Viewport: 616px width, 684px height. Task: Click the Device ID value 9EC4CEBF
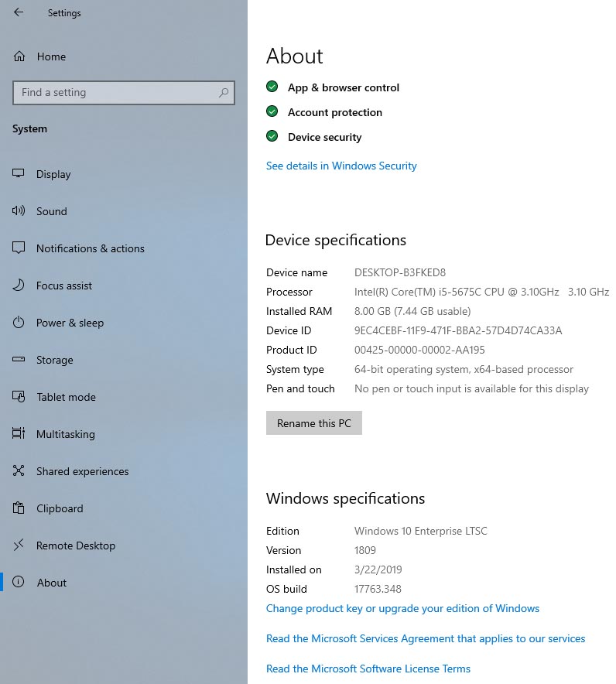(x=458, y=330)
